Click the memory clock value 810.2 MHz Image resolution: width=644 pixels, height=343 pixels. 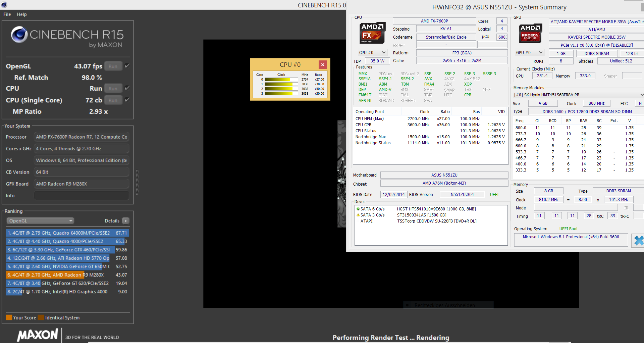(x=549, y=200)
